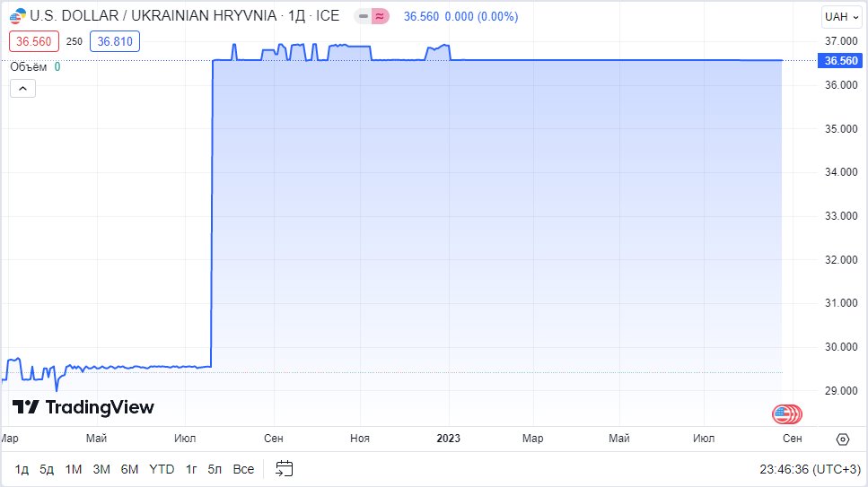Click the TradingView logo
868x487 pixels.
point(83,407)
